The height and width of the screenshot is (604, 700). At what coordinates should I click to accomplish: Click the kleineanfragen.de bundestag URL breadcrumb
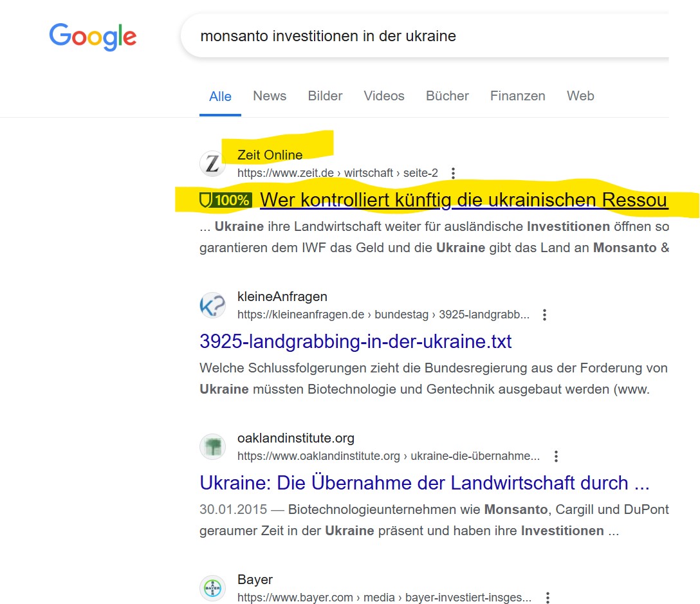click(x=383, y=315)
